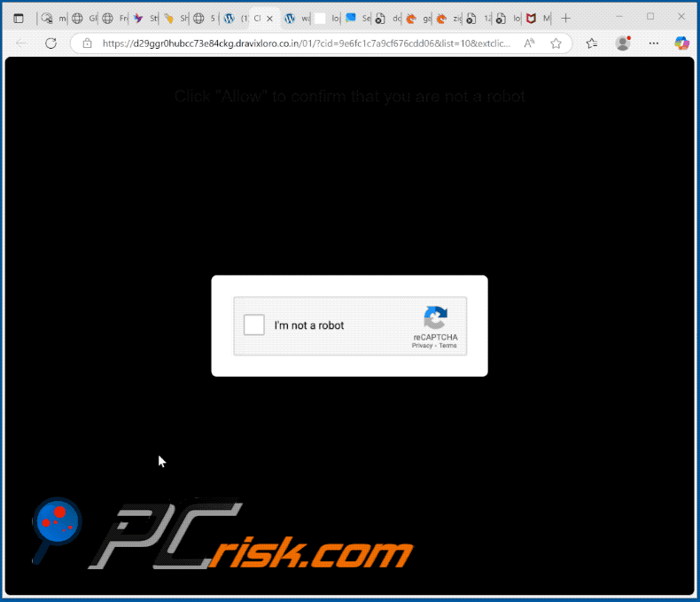Switch to the white-icon tab labeled "lo"
The width and height of the screenshot is (700, 602).
[327, 19]
